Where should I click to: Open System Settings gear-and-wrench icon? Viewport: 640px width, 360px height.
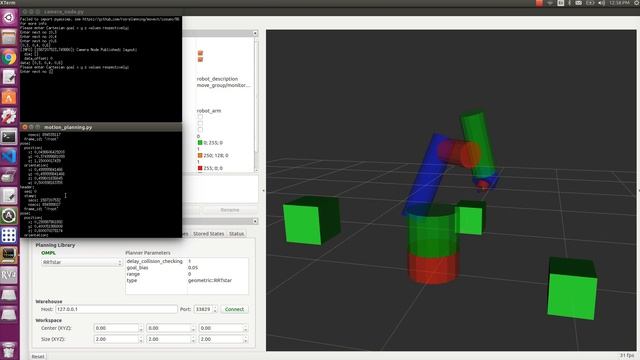click(x=9, y=116)
